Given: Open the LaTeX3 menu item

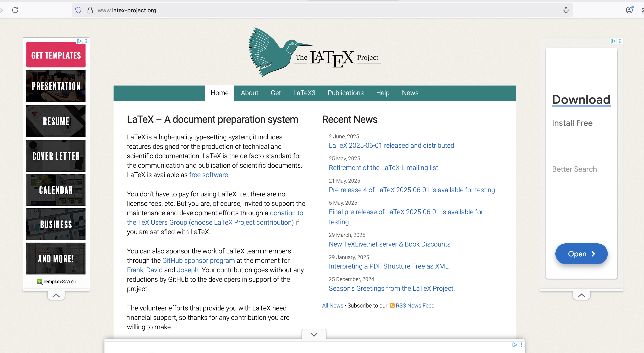Looking at the screenshot, I should [304, 93].
